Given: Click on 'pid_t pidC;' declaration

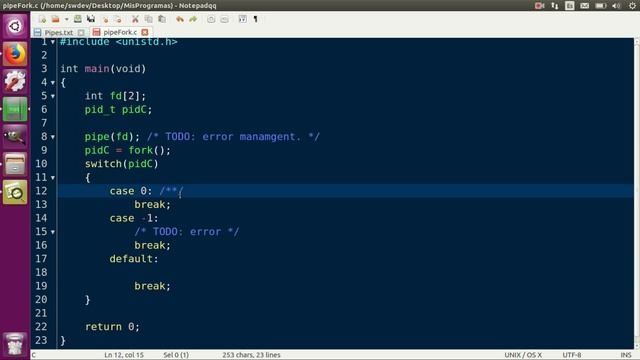Looking at the screenshot, I should tap(118, 109).
